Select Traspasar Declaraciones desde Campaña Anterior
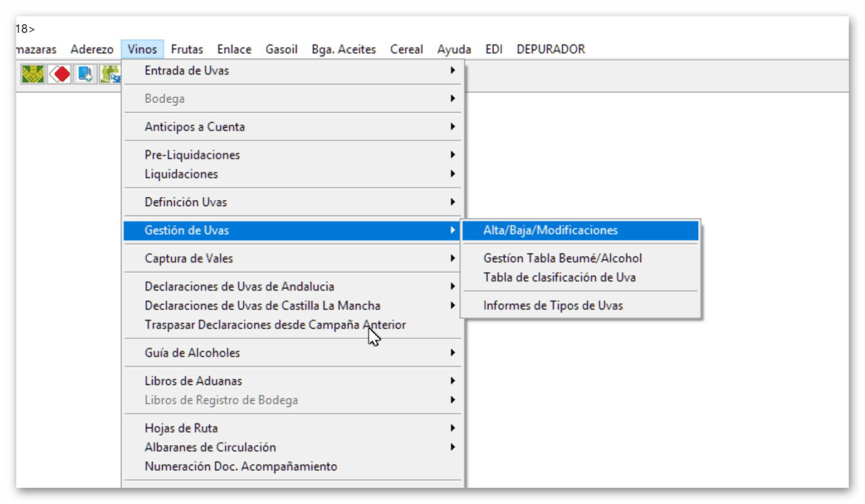Viewport: 865px width, 504px height. [x=275, y=325]
